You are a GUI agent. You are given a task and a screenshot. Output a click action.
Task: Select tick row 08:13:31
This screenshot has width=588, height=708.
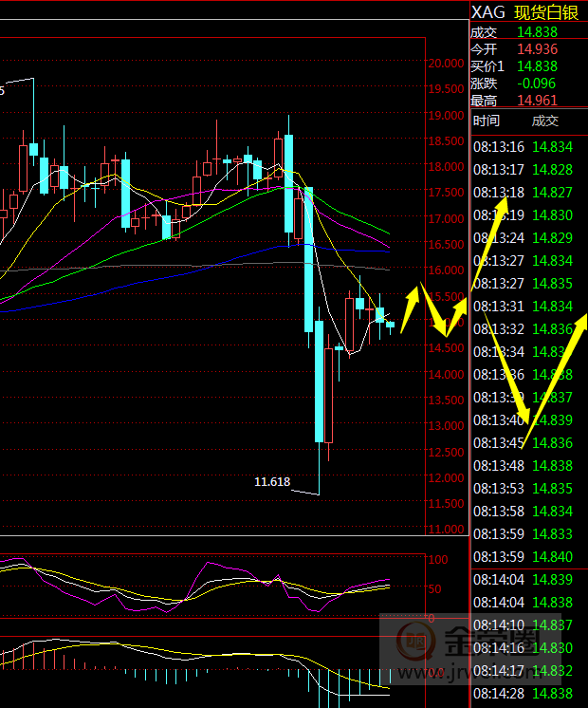523,307
